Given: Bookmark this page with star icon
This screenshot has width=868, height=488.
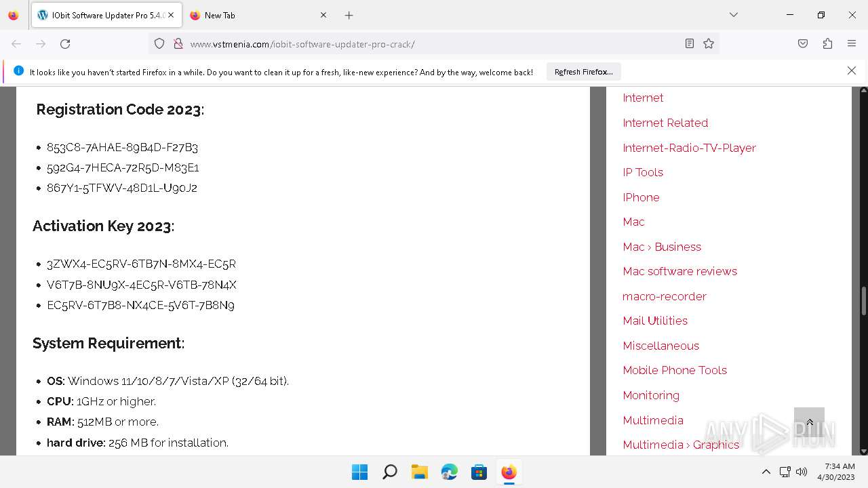Looking at the screenshot, I should [x=709, y=43].
